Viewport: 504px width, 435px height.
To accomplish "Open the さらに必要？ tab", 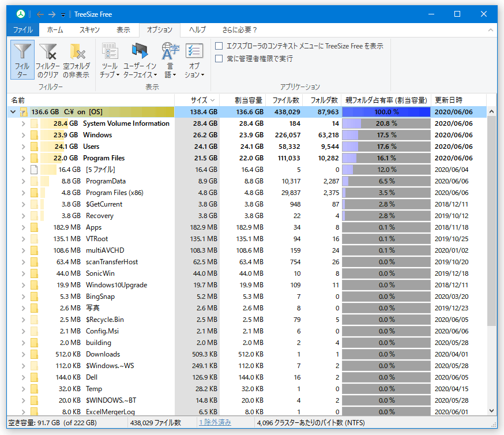I will pyautogui.click(x=240, y=30).
